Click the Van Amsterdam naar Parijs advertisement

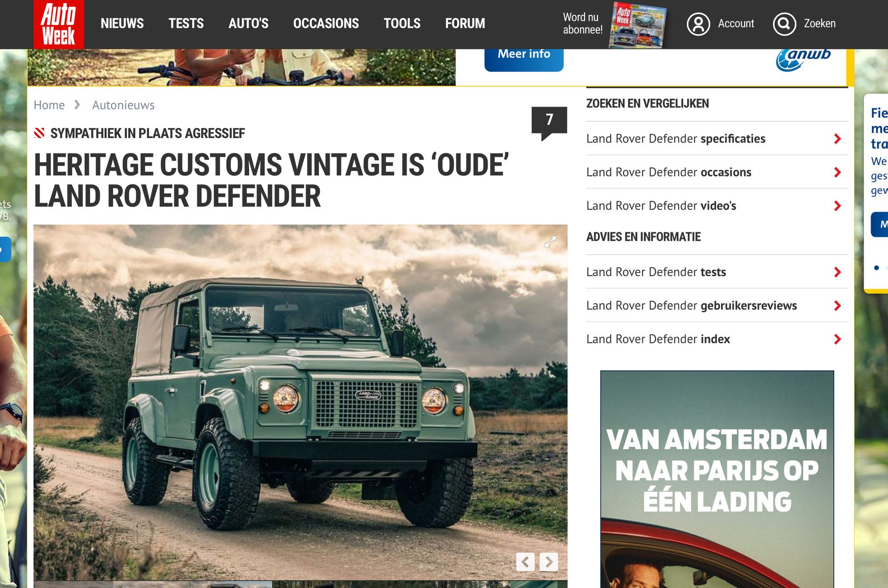pyautogui.click(x=717, y=479)
